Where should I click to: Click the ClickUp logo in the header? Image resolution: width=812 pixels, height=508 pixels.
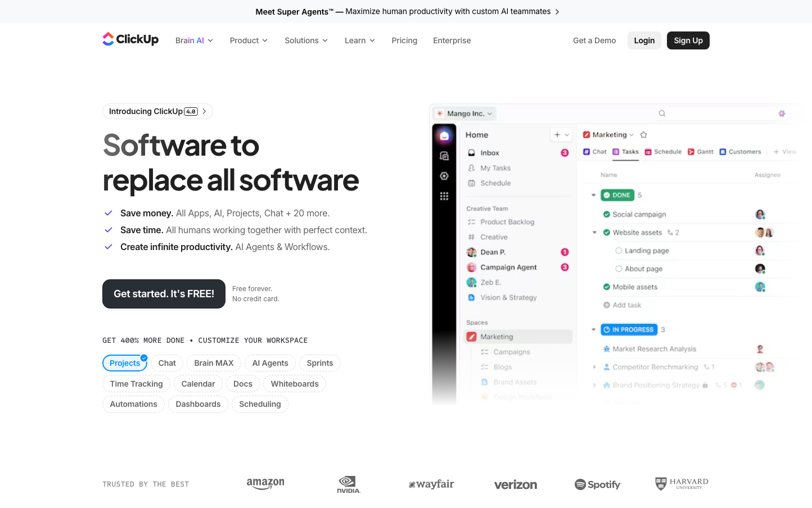pyautogui.click(x=130, y=39)
